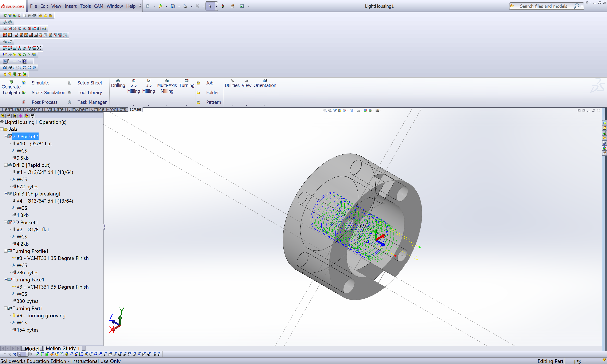The width and height of the screenshot is (607, 364).
Task: Select the '#9 - turning grooving' tool entry
Action: pos(41,315)
